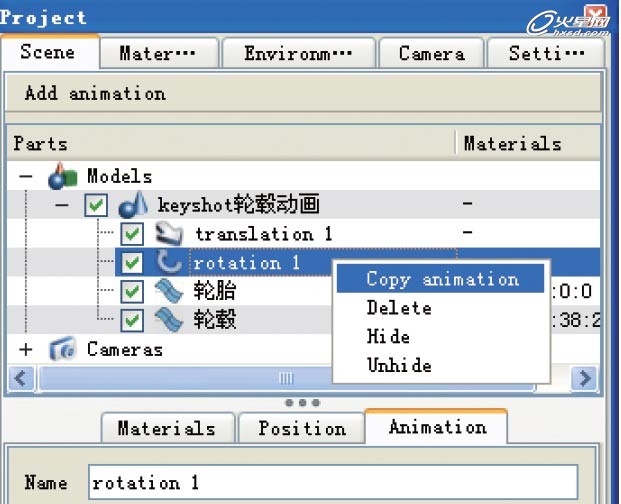Click the left arrow of the horizontal scrollbar
The height and width of the screenshot is (504, 621).
tap(21, 378)
